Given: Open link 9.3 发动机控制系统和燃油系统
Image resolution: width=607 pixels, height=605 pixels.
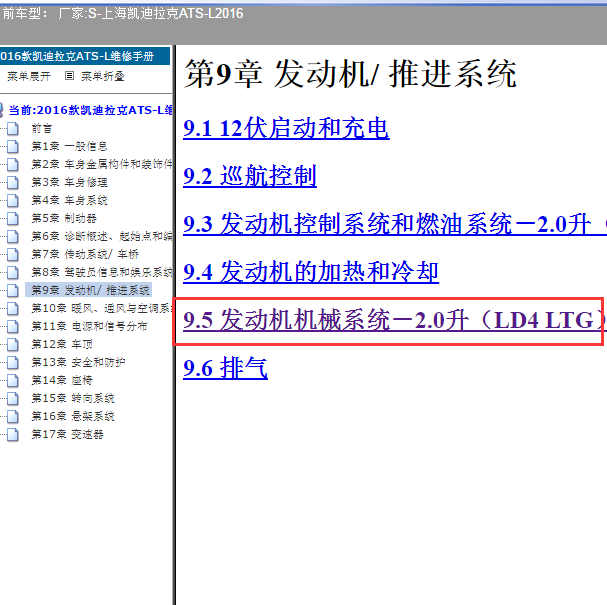Looking at the screenshot, I should [x=395, y=224].
